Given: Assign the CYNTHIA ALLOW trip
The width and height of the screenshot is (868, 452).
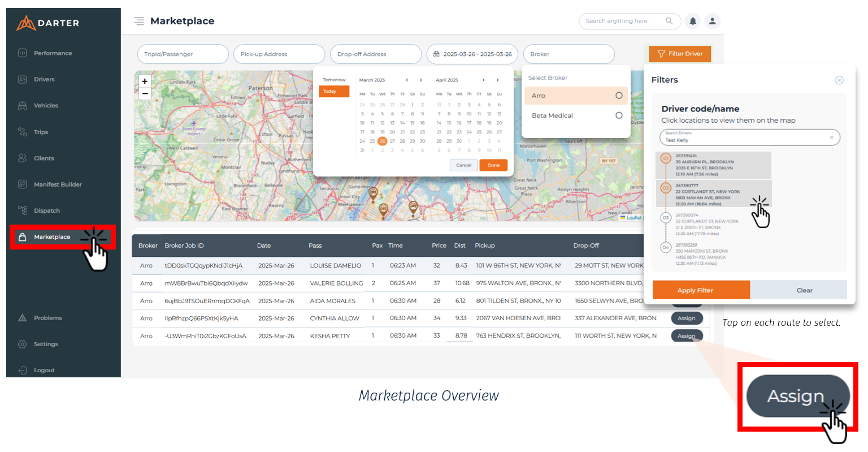Looking at the screenshot, I should 687,318.
